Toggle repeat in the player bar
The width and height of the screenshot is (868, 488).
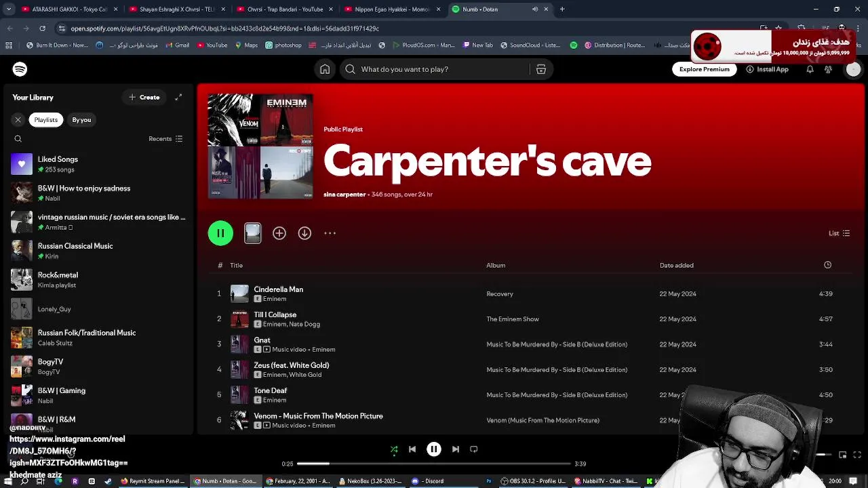tap(474, 449)
